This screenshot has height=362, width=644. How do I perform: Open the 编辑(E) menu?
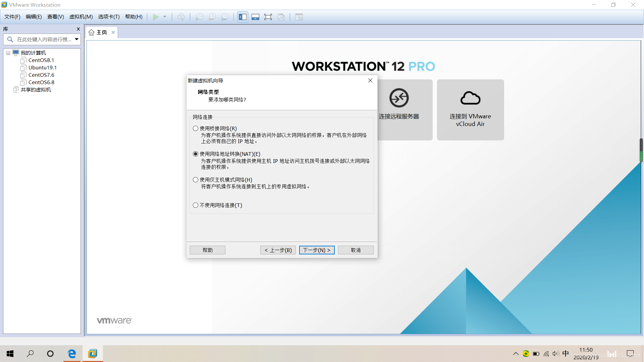coord(34,17)
